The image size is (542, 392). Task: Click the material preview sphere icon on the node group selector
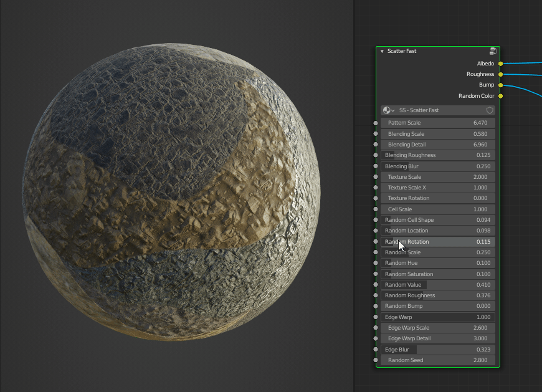tap(387, 110)
